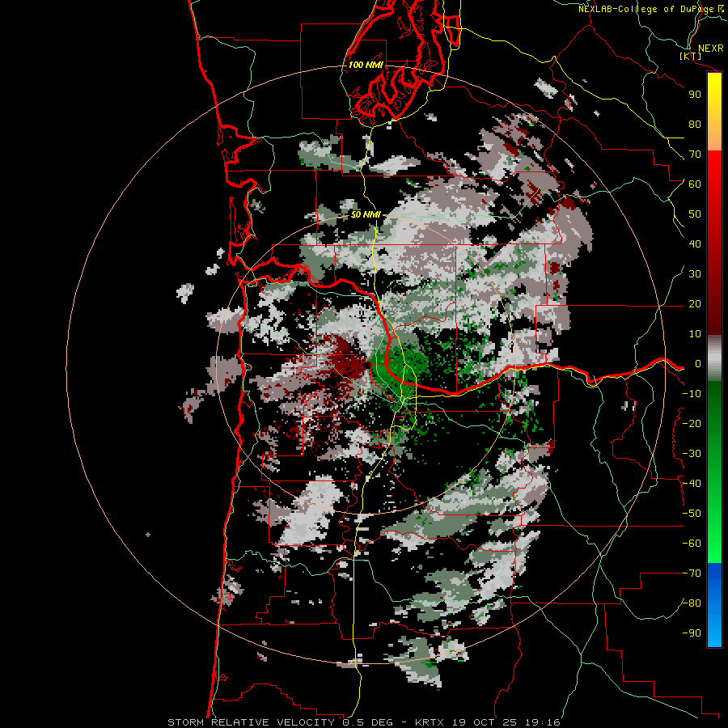The image size is (728, 728).
Task: Click the "50 NMI" range ring label
Action: [x=366, y=214]
